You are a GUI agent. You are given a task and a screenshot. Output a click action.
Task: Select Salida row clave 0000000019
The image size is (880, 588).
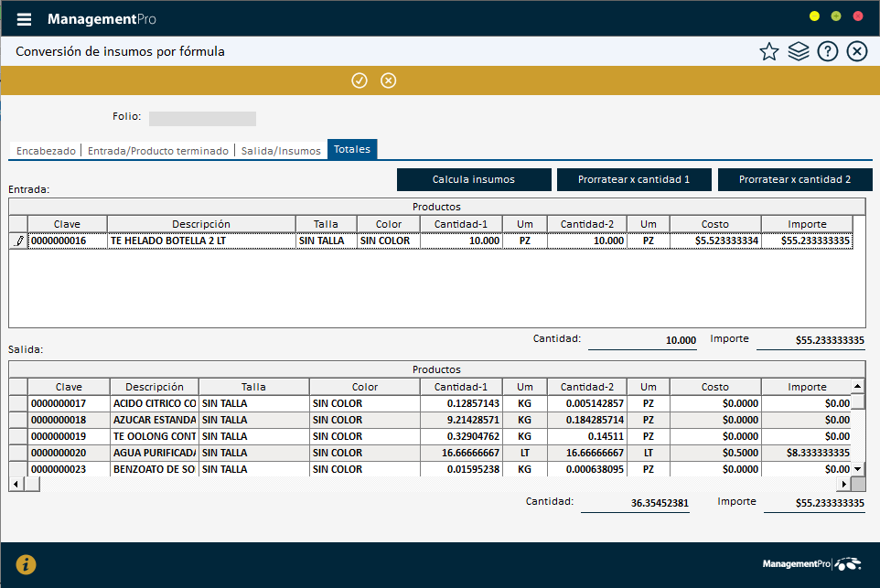pyautogui.click(x=69, y=436)
